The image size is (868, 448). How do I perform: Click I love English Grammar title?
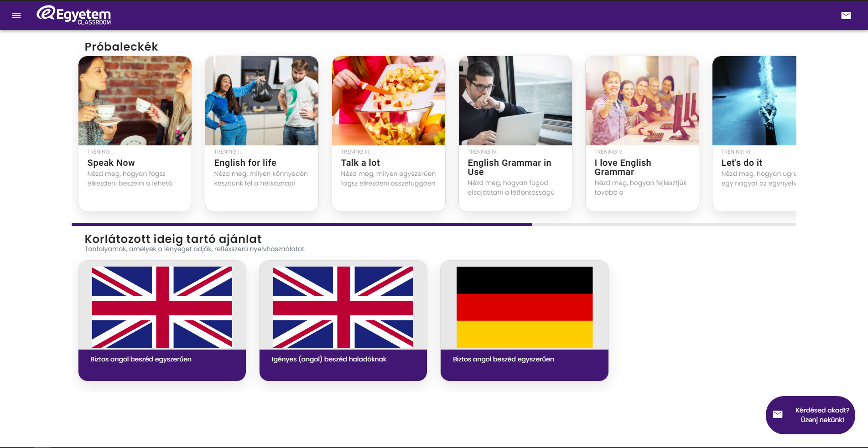pos(623,167)
